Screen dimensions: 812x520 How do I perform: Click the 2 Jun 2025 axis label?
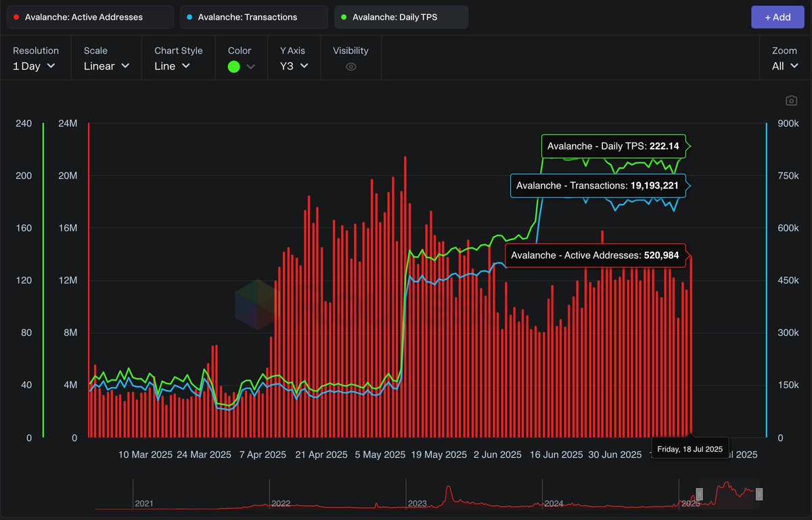[497, 455]
